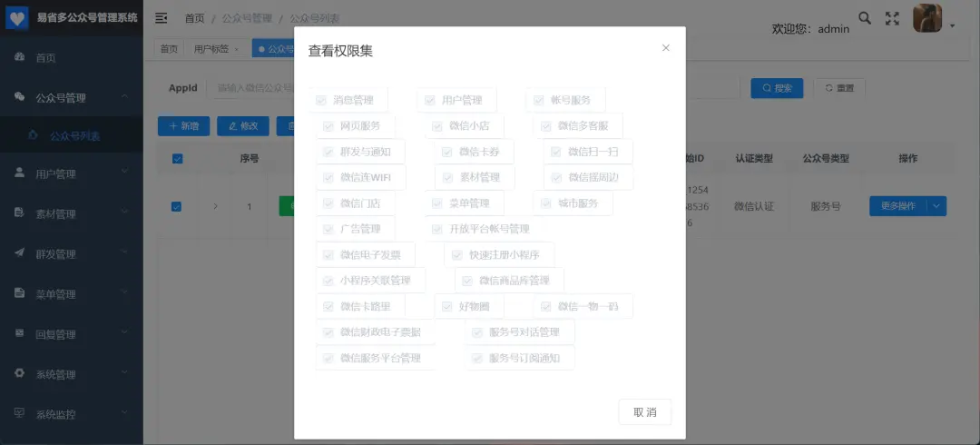
Task: Toggle the 消息管理 permission checkbox
Action: (320, 100)
